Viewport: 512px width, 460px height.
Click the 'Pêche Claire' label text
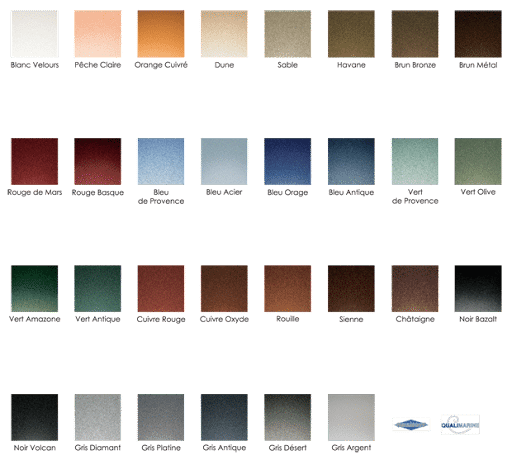98,65
